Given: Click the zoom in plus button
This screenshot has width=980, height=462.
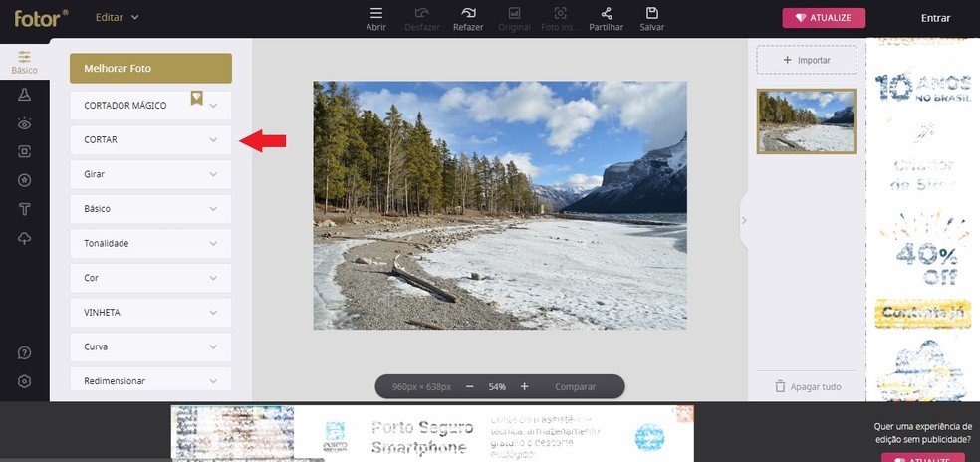Looking at the screenshot, I should (x=525, y=387).
